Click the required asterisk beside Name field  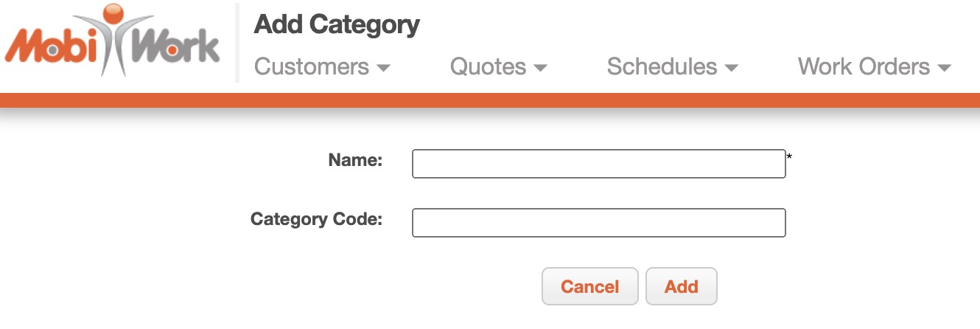(789, 157)
